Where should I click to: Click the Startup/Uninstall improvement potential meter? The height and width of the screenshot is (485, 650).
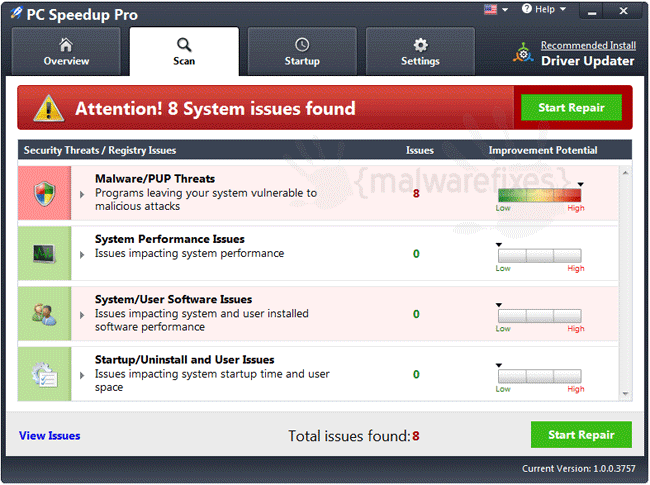point(539,376)
